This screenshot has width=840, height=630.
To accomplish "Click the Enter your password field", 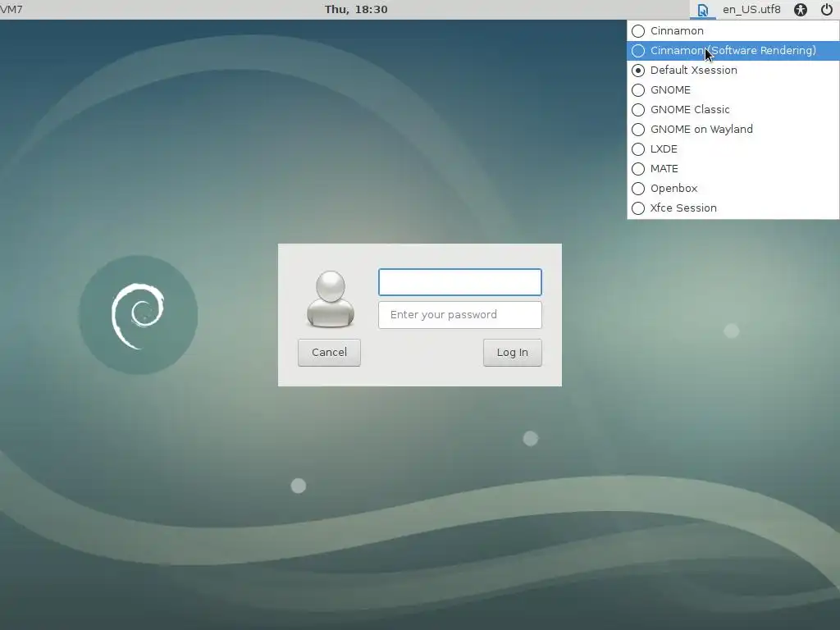I will pyautogui.click(x=459, y=315).
